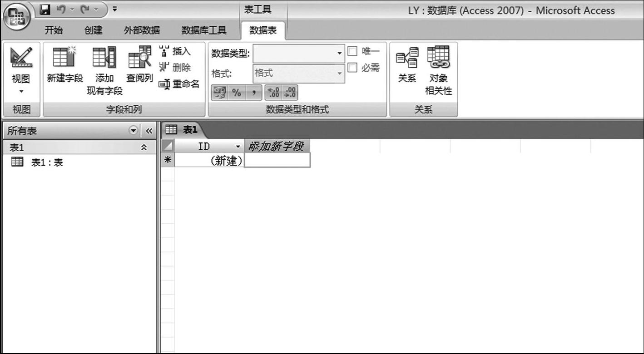Select the new row via its asterisk selector
Viewport: 644px width, 354px height.
168,160
